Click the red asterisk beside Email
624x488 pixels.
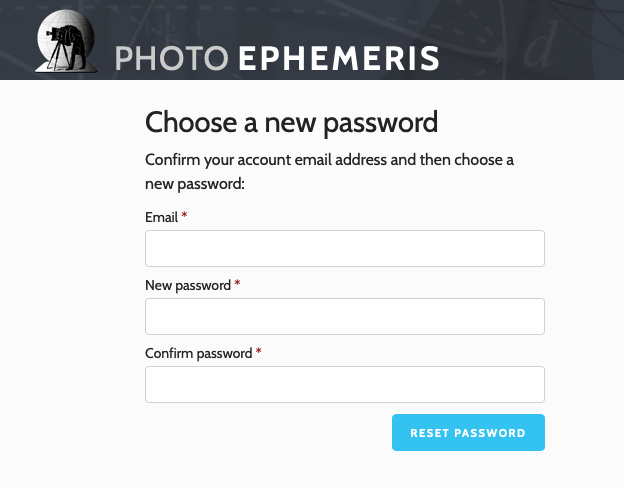pos(185,217)
